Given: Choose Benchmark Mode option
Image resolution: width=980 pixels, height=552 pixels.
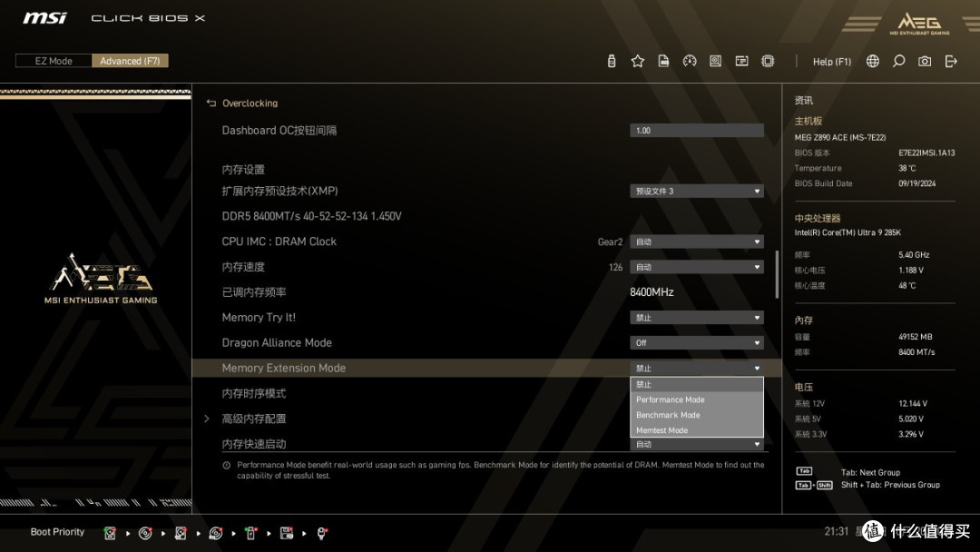Looking at the screenshot, I should [x=696, y=415].
